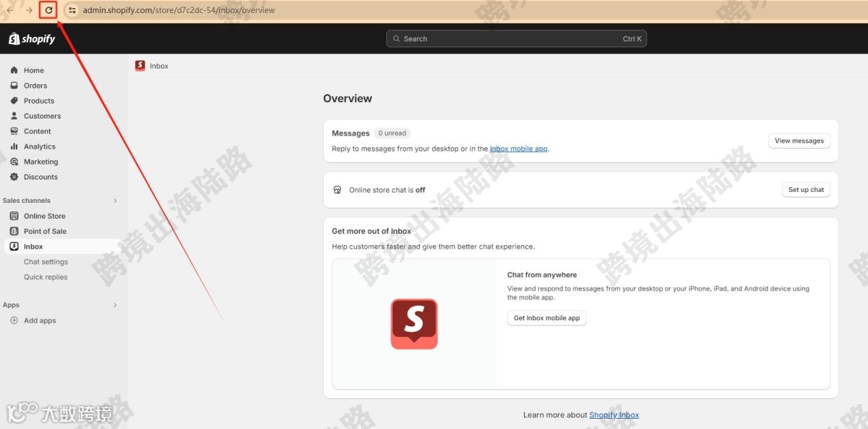The image size is (868, 429).
Task: Follow the Inbox mobile app link
Action: pos(519,149)
